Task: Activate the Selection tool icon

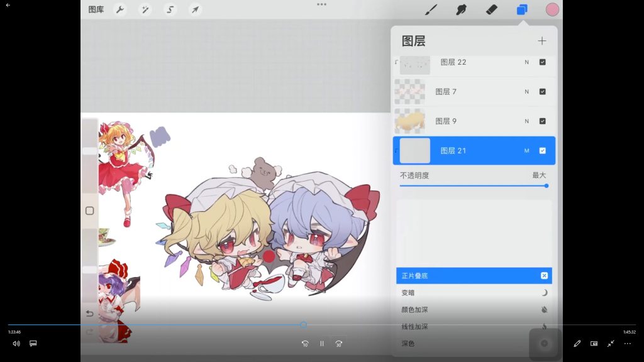Action: pyautogui.click(x=170, y=9)
